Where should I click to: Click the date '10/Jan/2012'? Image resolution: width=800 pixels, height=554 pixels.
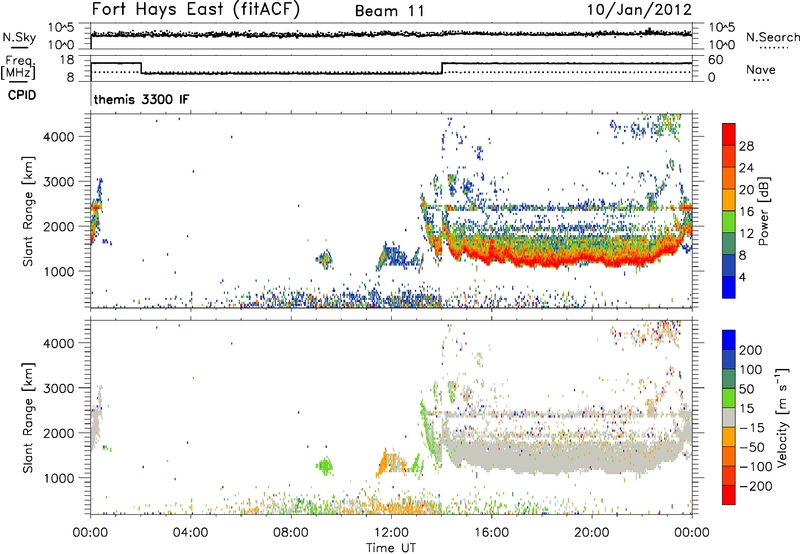(639, 10)
